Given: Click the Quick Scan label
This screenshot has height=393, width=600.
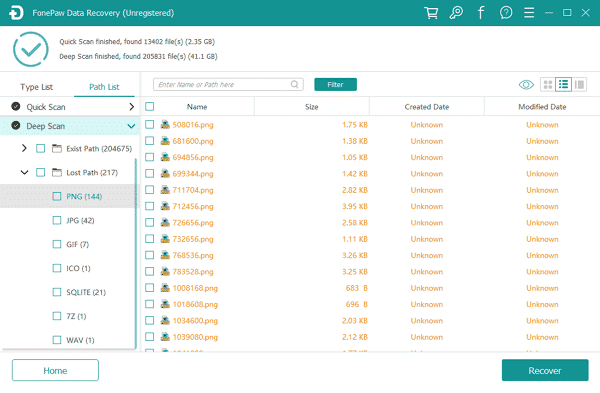Looking at the screenshot, I should [x=46, y=107].
